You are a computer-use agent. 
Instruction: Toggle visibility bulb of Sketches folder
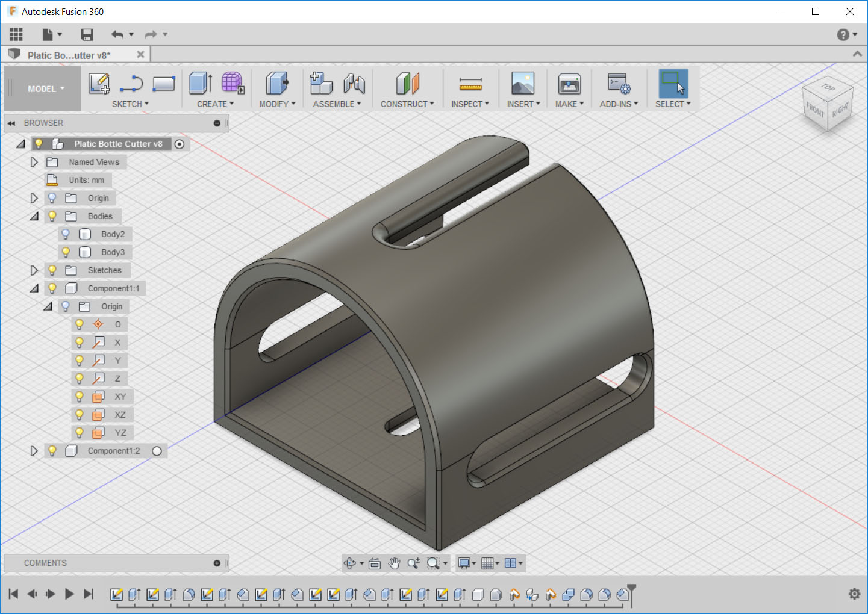click(52, 270)
